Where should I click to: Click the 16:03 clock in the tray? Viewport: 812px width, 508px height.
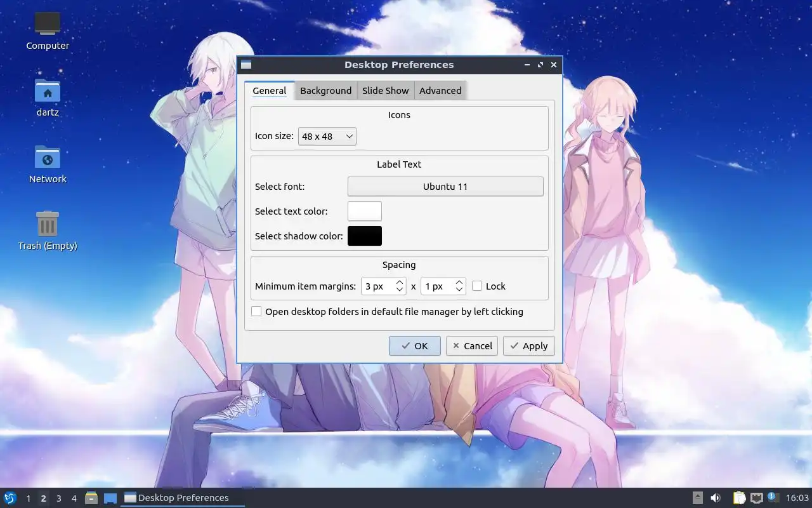[x=797, y=498]
